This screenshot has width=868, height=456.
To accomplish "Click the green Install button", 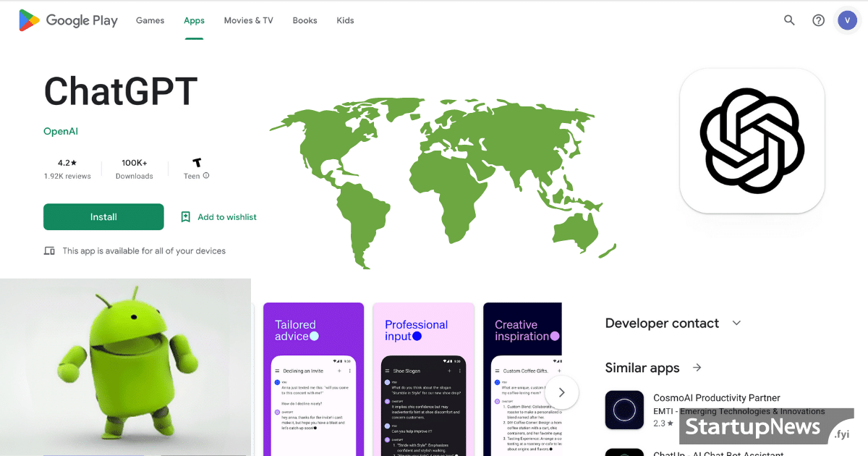I will click(x=103, y=217).
